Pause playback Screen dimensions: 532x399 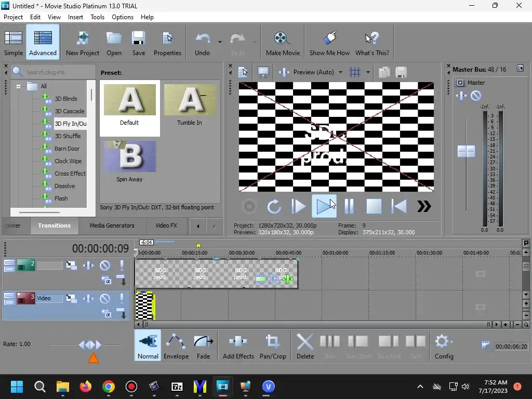tap(349, 206)
